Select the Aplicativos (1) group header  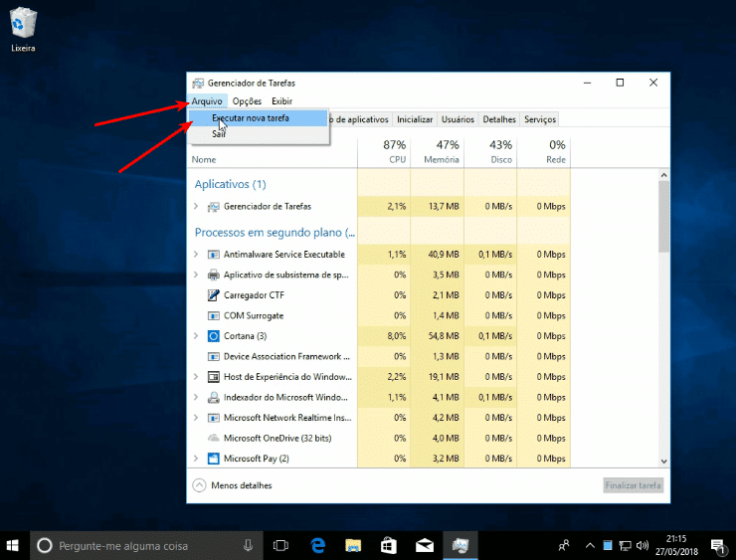coord(230,184)
